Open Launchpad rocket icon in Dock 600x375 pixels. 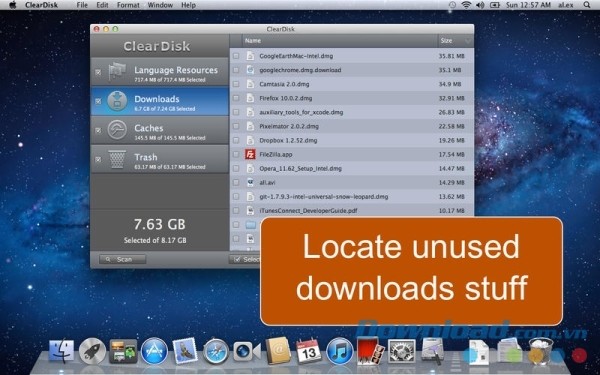coord(92,351)
